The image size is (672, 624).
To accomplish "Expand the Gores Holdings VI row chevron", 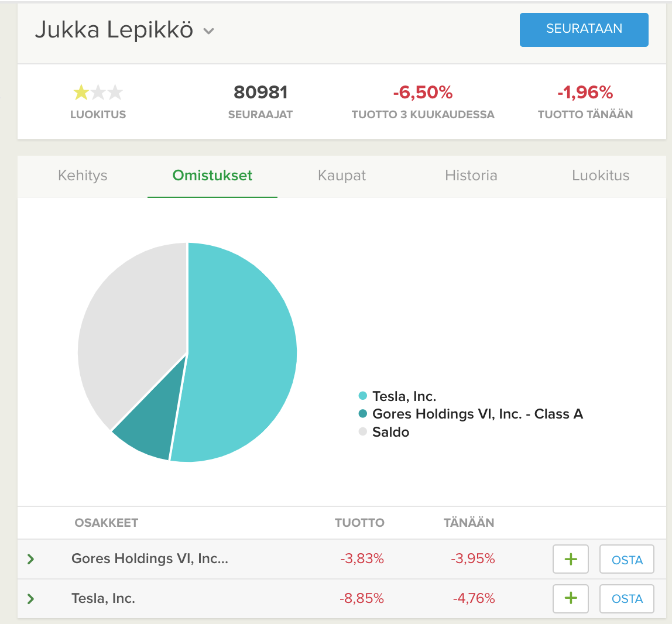I will pyautogui.click(x=31, y=560).
